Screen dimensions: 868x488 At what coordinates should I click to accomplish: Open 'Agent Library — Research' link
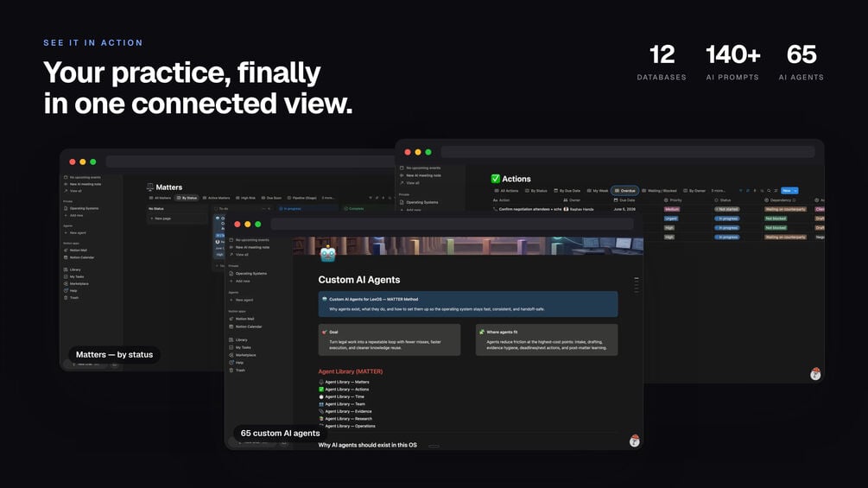click(x=345, y=419)
